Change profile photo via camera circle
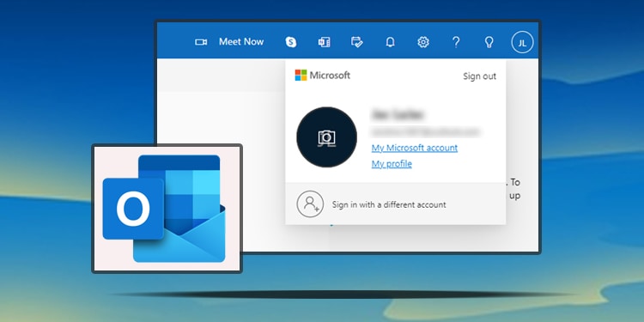Screen dimensions: 644x322 point(326,137)
